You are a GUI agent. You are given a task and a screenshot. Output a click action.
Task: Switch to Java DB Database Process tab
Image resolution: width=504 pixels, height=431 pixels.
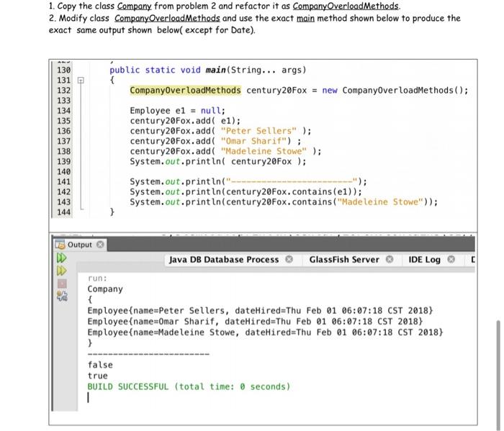pos(224,260)
